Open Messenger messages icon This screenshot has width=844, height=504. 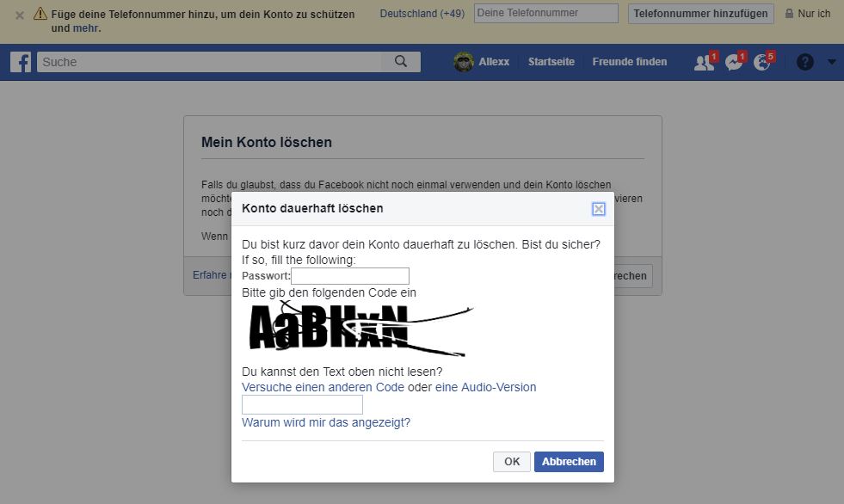click(734, 63)
